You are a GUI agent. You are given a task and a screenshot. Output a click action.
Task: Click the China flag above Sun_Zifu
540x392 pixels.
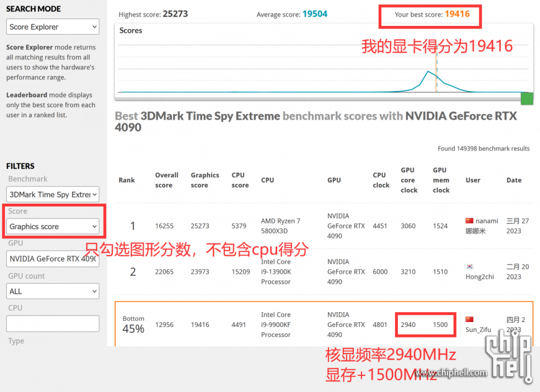point(469,319)
